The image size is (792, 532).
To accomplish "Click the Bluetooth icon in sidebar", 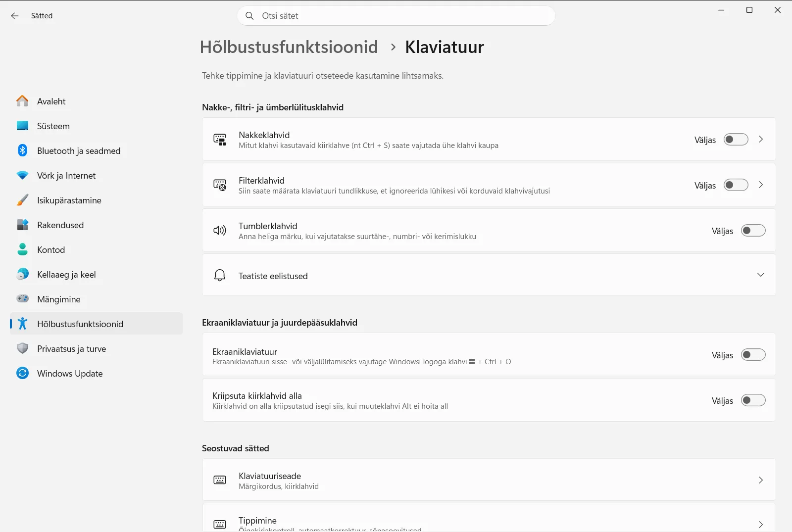I will (x=22, y=150).
